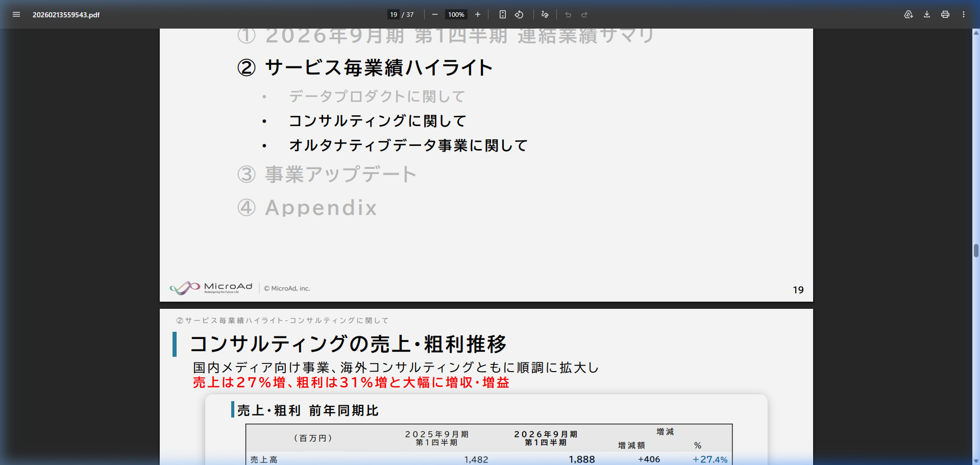This screenshot has width=980, height=465.
Task: Open the print dialog
Action: click(944, 14)
